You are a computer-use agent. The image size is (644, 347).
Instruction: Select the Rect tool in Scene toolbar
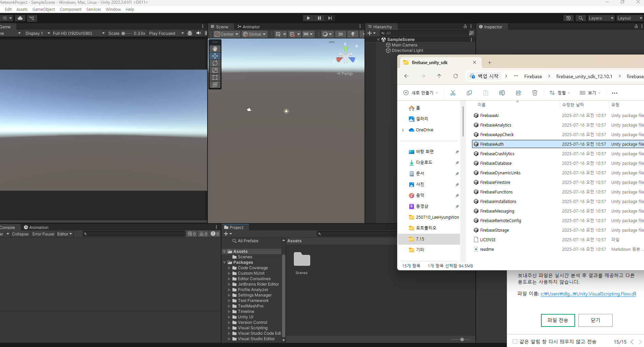pos(215,77)
